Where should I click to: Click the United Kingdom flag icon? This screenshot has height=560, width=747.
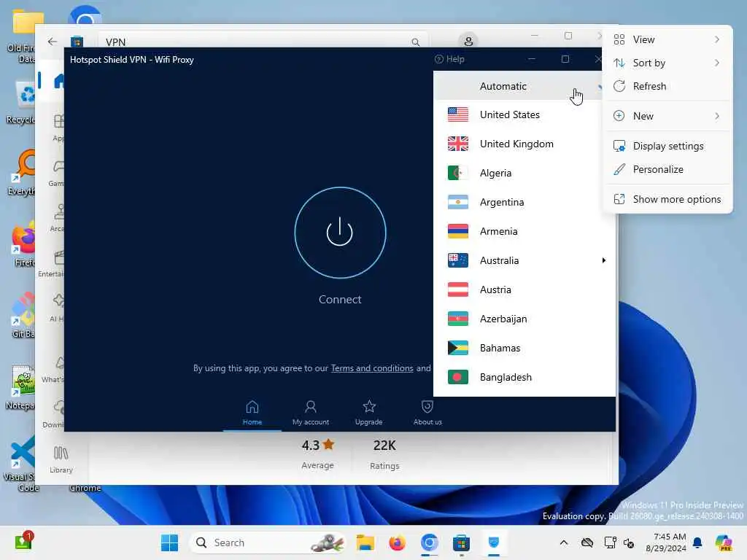tap(458, 144)
